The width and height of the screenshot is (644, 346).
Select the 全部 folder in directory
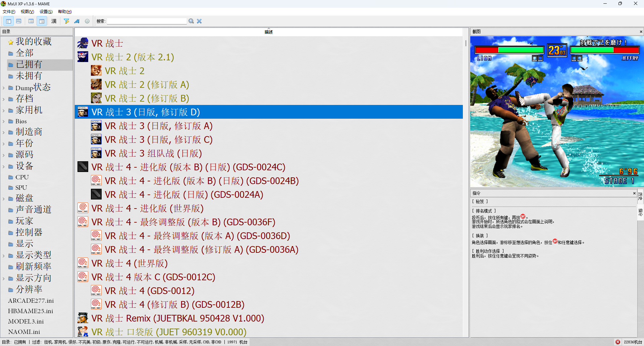click(x=24, y=53)
